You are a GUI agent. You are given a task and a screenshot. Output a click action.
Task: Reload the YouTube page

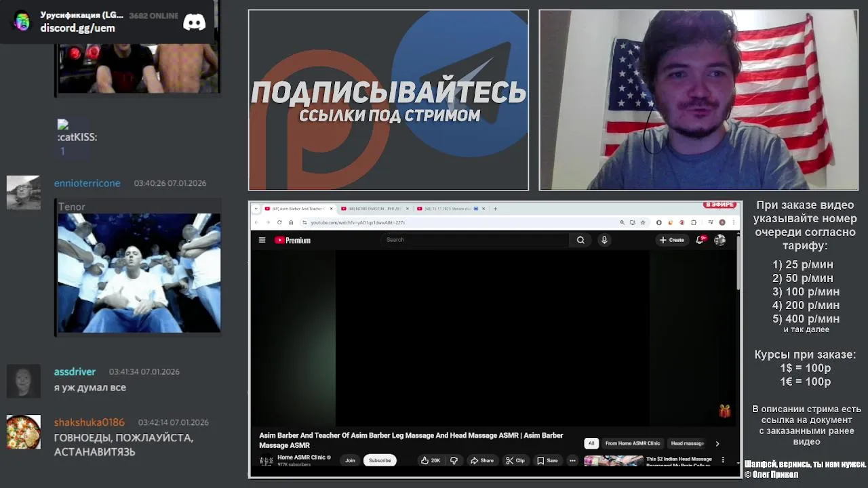click(279, 222)
